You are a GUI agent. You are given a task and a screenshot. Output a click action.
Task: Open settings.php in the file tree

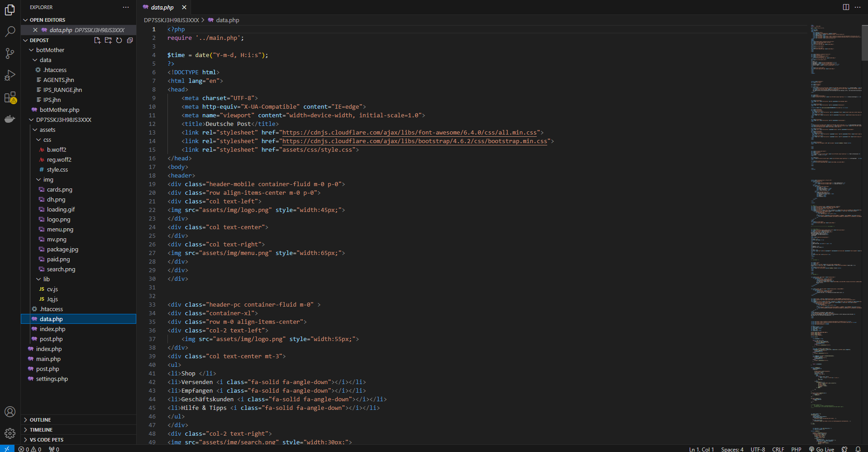pyautogui.click(x=52, y=379)
